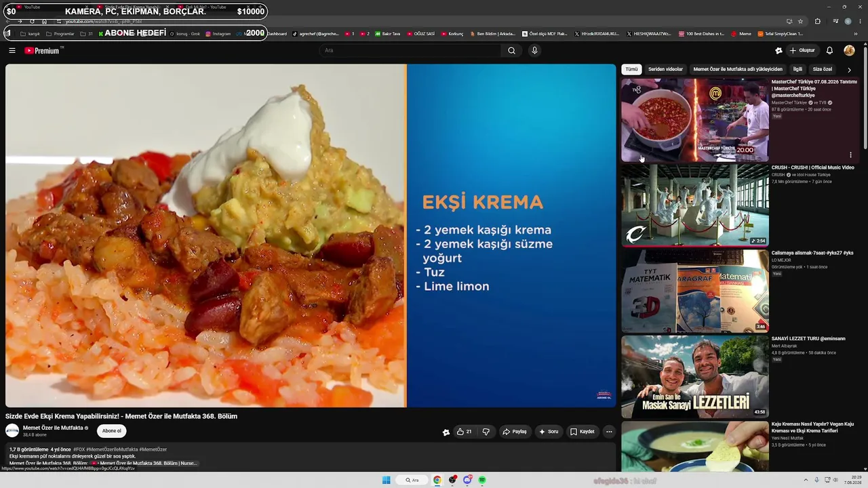This screenshot has height=488, width=868.
Task: Click the Windows taskbar Ara search box
Action: (412, 480)
